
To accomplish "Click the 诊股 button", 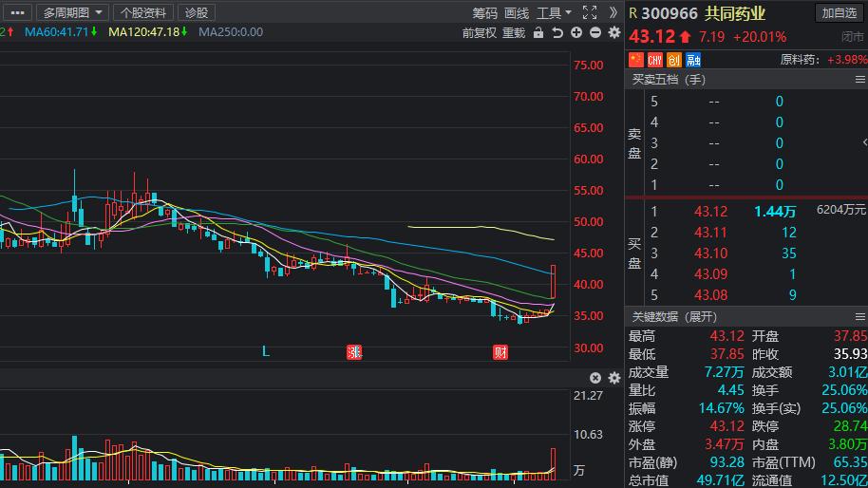I will coord(197,12).
